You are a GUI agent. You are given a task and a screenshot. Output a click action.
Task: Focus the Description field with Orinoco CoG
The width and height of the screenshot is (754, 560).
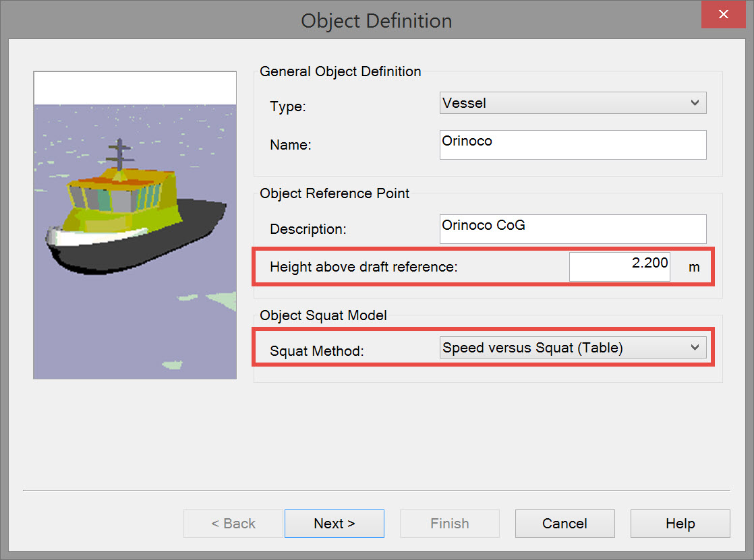(572, 228)
